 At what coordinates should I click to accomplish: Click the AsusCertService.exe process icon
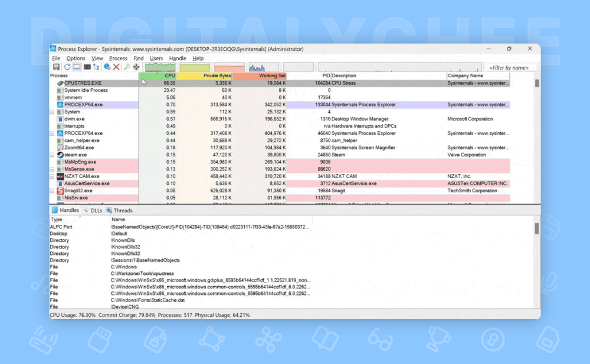(60, 183)
